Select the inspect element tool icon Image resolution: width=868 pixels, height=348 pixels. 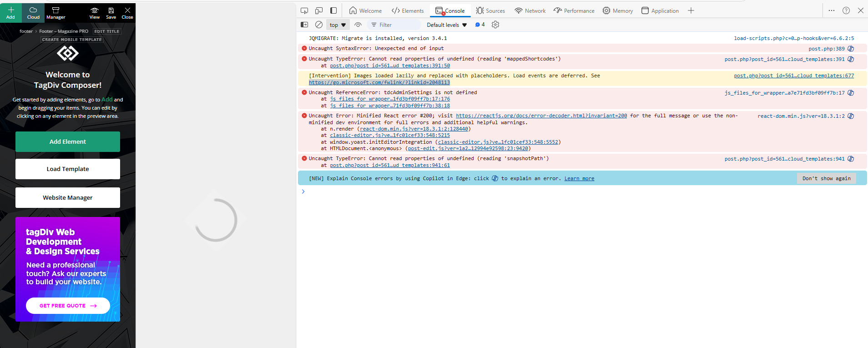pyautogui.click(x=304, y=10)
